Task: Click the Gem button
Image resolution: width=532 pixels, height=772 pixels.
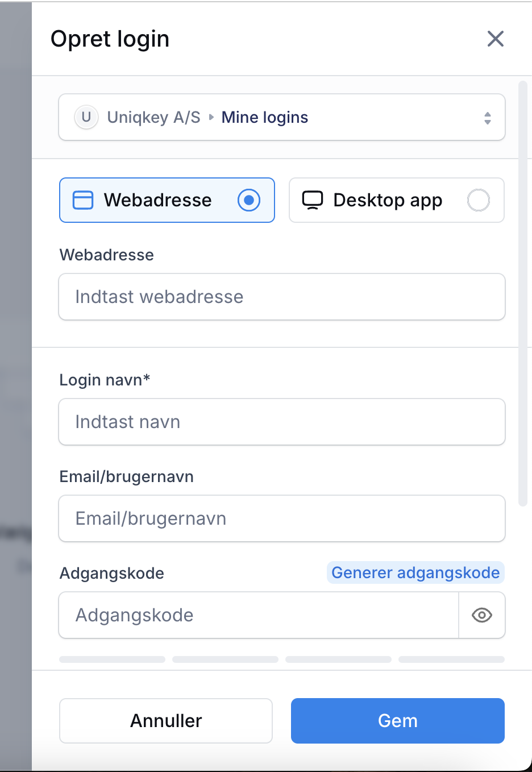Action: pos(398,721)
